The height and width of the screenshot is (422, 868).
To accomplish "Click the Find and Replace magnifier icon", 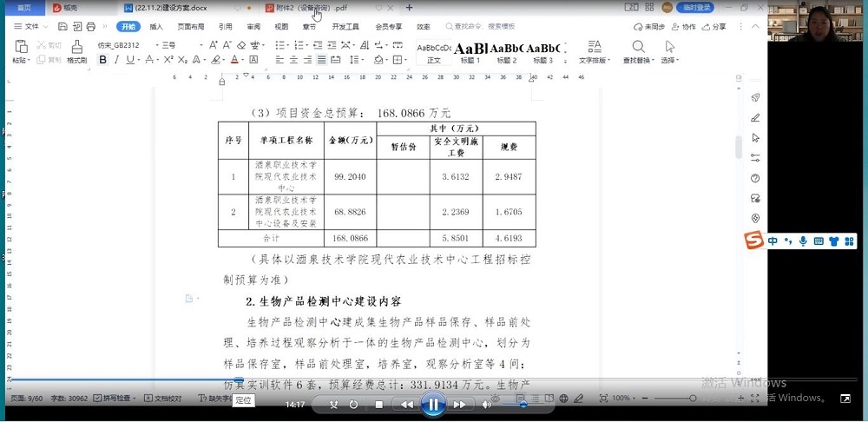I will tap(638, 47).
